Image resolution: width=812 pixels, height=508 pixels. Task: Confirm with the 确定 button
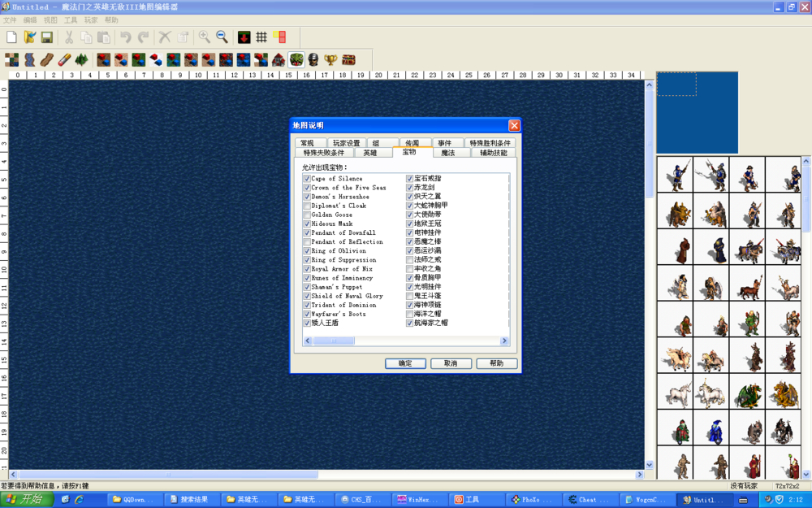pos(405,363)
